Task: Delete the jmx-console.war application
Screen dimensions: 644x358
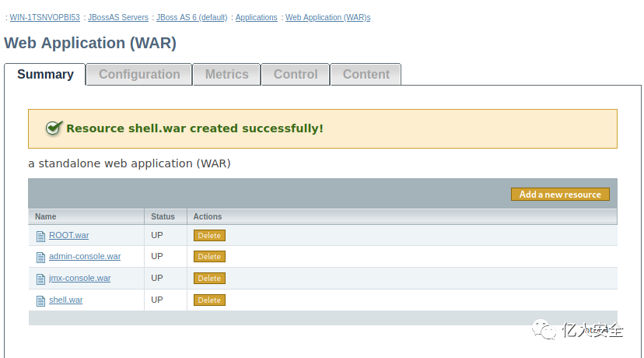Action: coord(209,279)
